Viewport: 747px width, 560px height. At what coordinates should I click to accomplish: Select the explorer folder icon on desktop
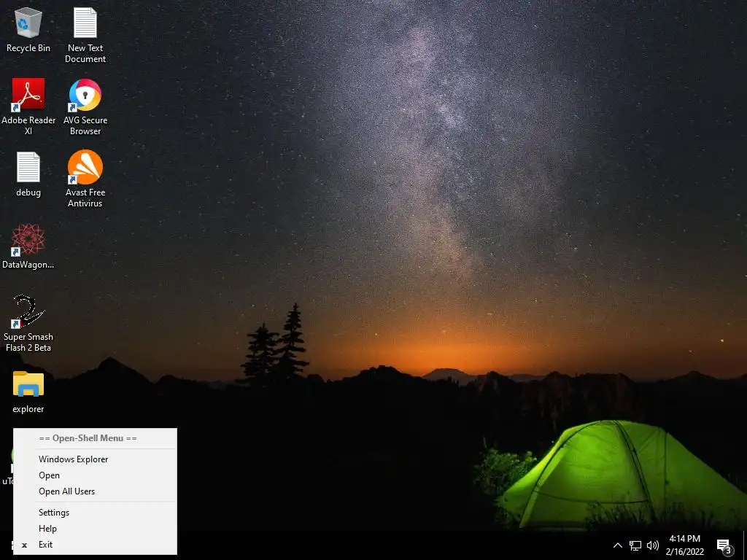coord(28,392)
